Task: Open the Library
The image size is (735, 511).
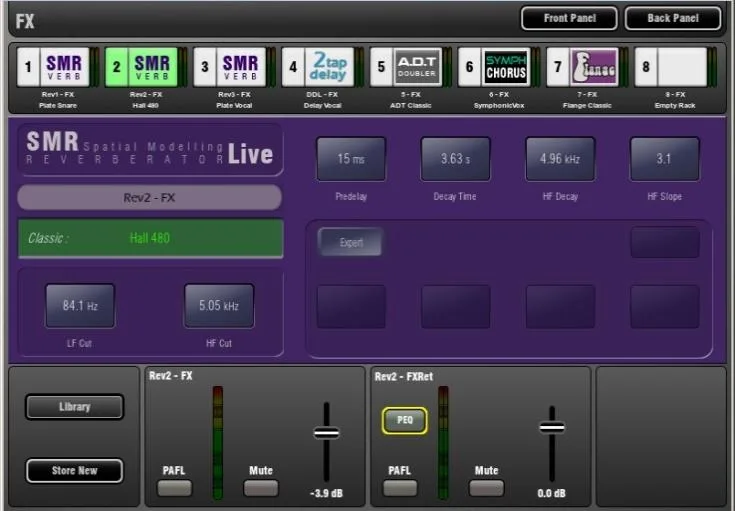Action: pos(75,407)
